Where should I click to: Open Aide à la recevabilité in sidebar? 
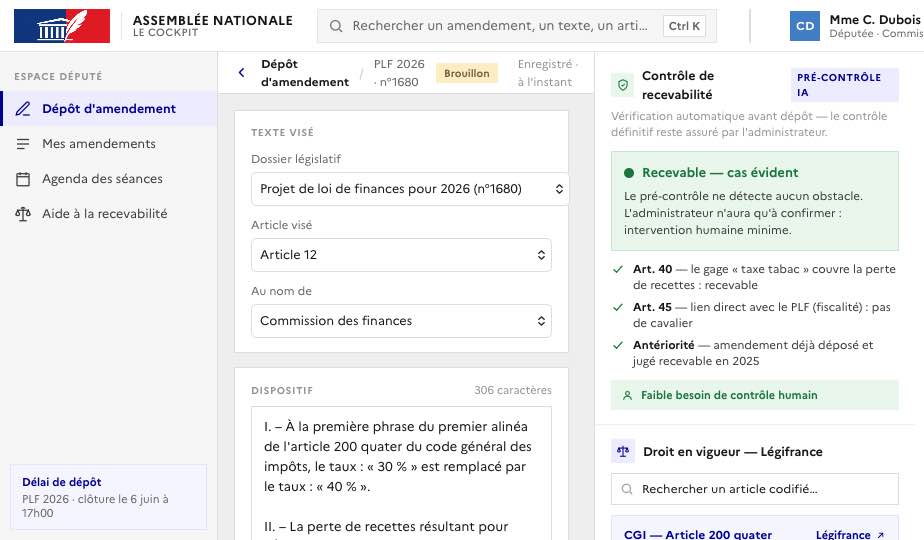109,214
